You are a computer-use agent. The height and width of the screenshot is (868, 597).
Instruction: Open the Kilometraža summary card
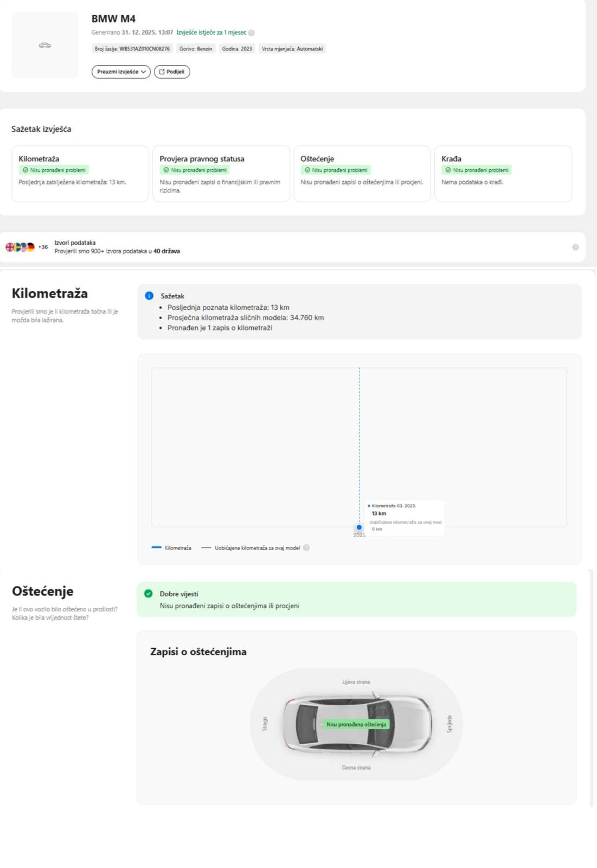[80, 173]
